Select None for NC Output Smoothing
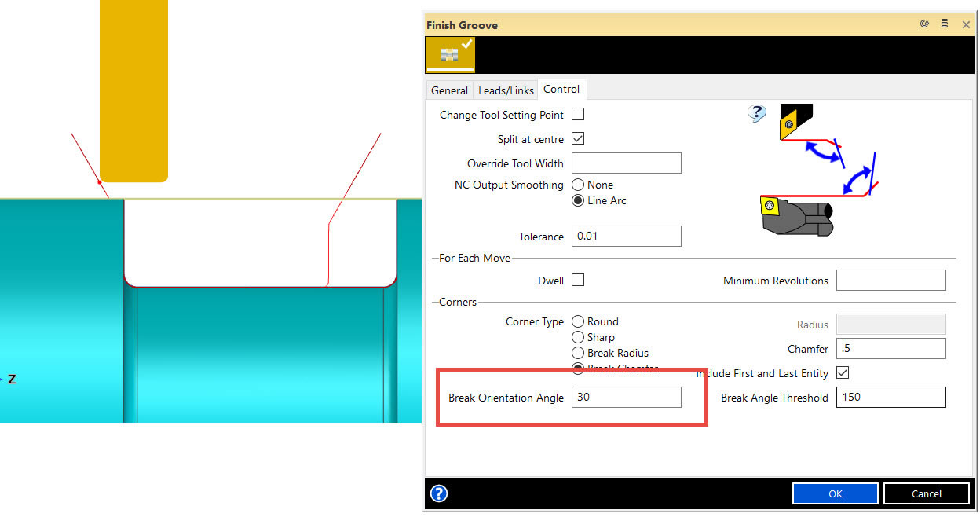The image size is (980, 517). click(x=579, y=185)
